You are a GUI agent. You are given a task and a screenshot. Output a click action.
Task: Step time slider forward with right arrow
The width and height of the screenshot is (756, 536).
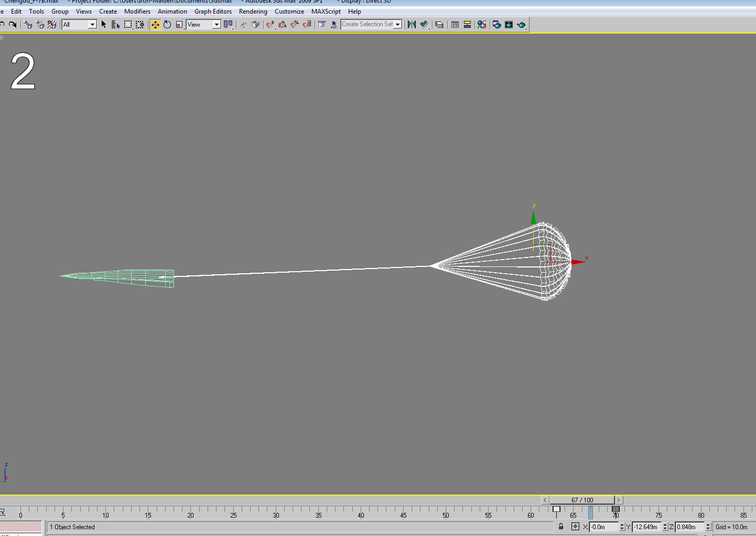click(619, 500)
